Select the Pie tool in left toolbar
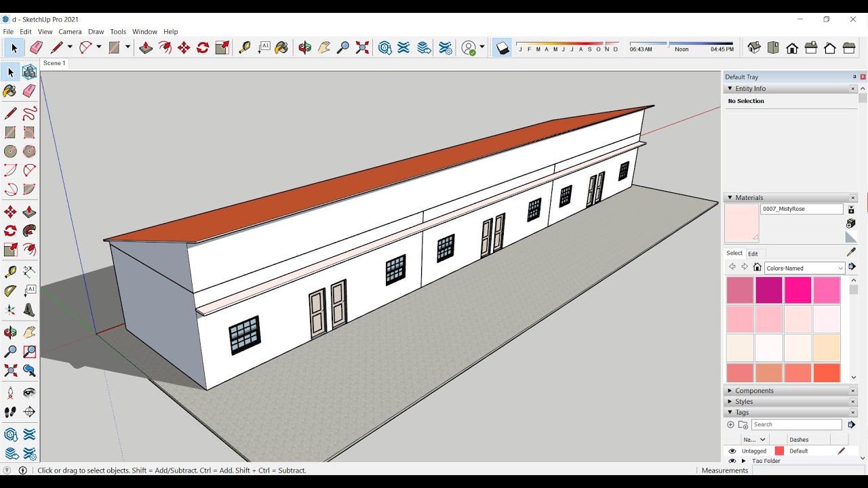 pos(29,189)
